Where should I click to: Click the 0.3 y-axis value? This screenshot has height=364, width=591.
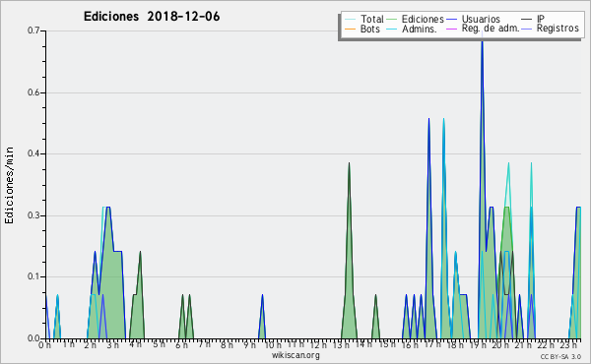point(33,215)
